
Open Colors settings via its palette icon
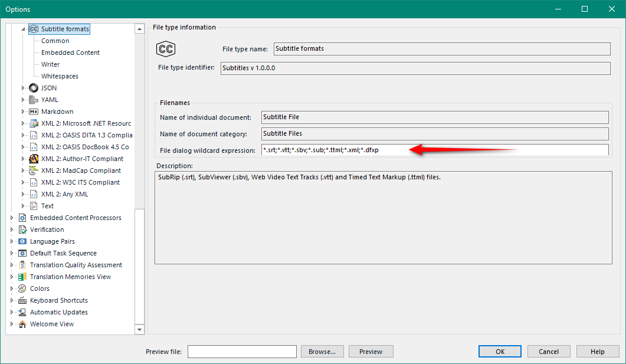tap(21, 288)
